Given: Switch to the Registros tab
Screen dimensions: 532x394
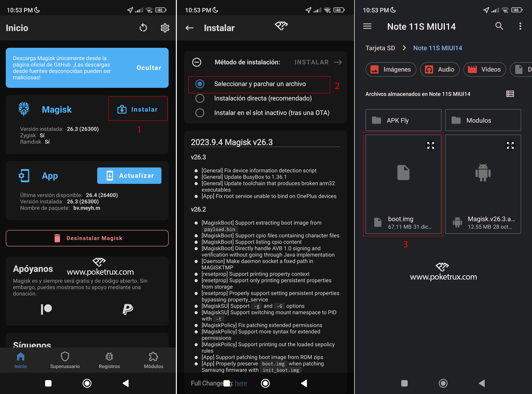Looking at the screenshot, I should pyautogui.click(x=109, y=360).
